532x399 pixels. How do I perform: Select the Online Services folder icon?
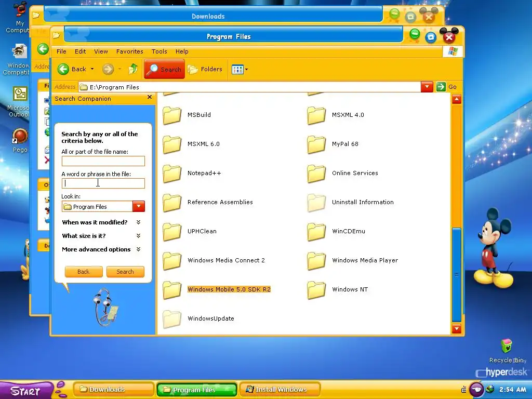pyautogui.click(x=316, y=174)
